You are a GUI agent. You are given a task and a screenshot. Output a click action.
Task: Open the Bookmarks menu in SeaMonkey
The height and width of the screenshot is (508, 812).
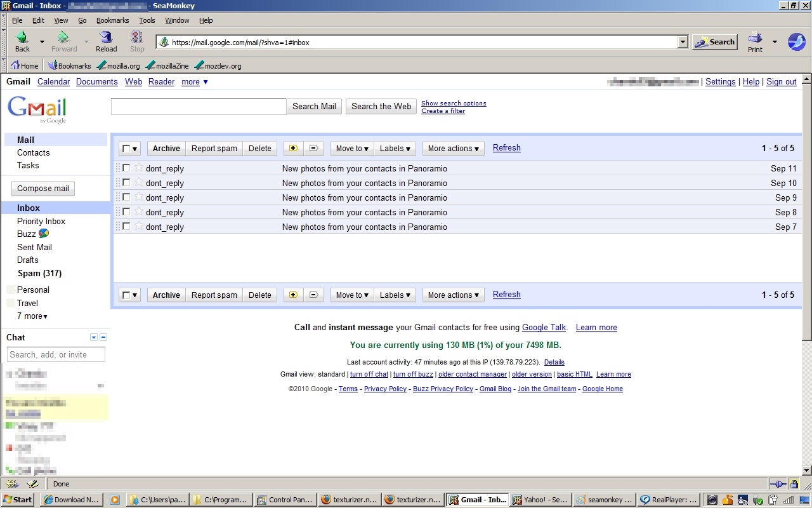click(112, 20)
